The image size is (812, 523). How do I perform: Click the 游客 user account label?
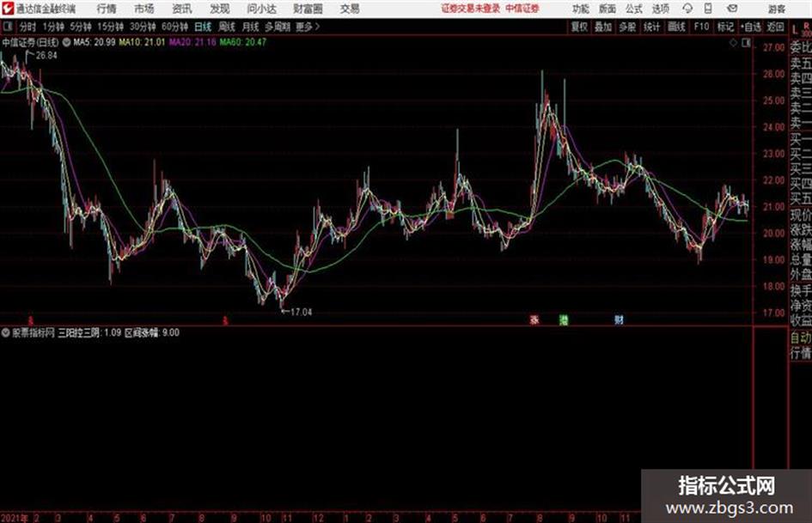(777, 9)
